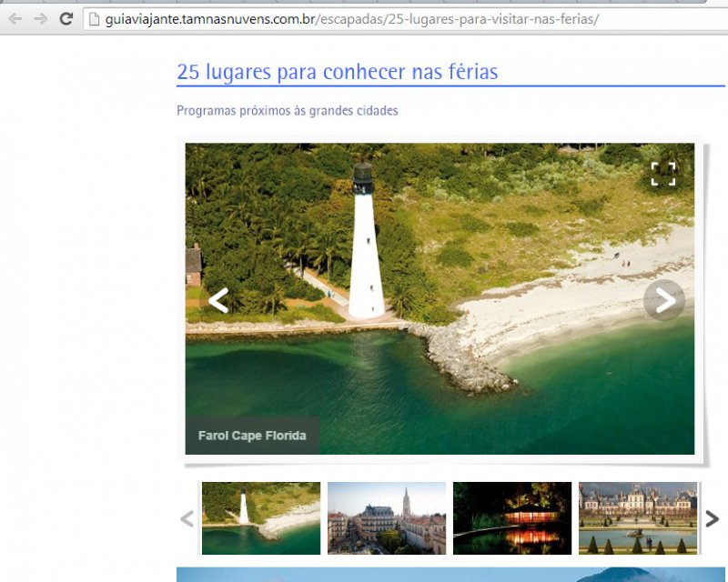728x582 pixels.
Task: Open the '25 lugares para conhecer nas férias' heading link
Action: click(x=337, y=72)
